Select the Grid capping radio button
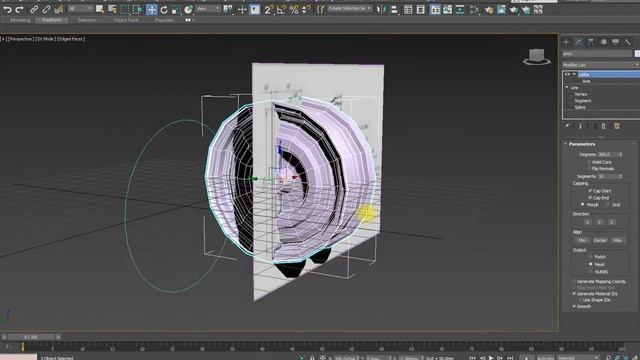The image size is (640, 360). tap(608, 204)
